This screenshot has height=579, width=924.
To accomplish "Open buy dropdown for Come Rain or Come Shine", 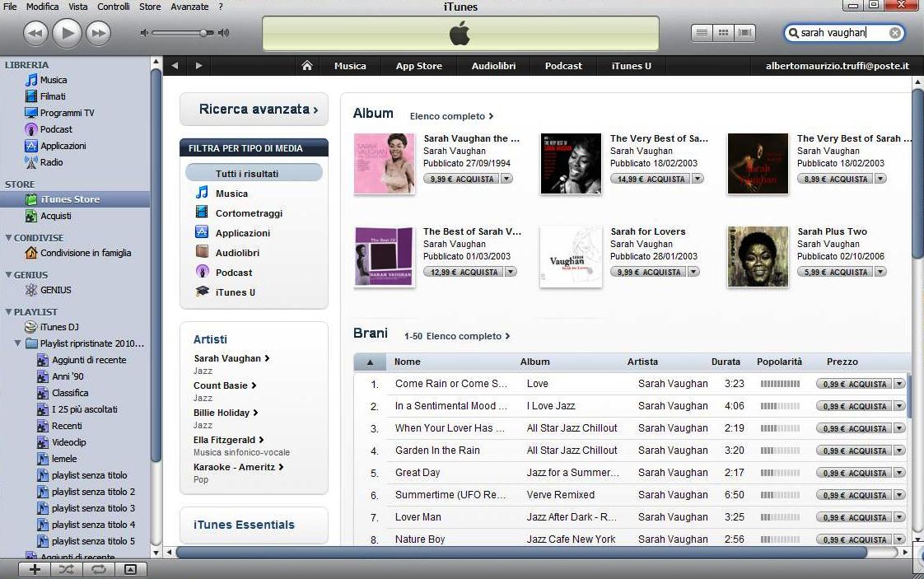I will [x=899, y=384].
